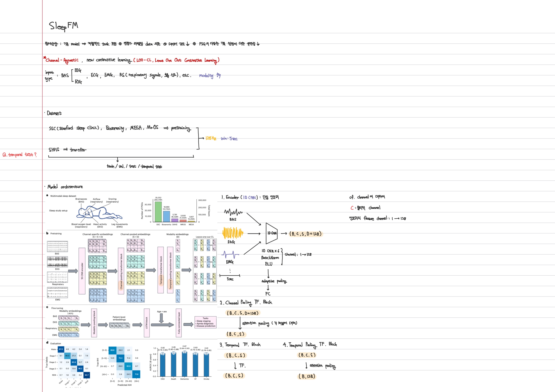This screenshot has width=555, height=392.
Task: Click the AHI prediction confusion matrix
Action: 124,362
